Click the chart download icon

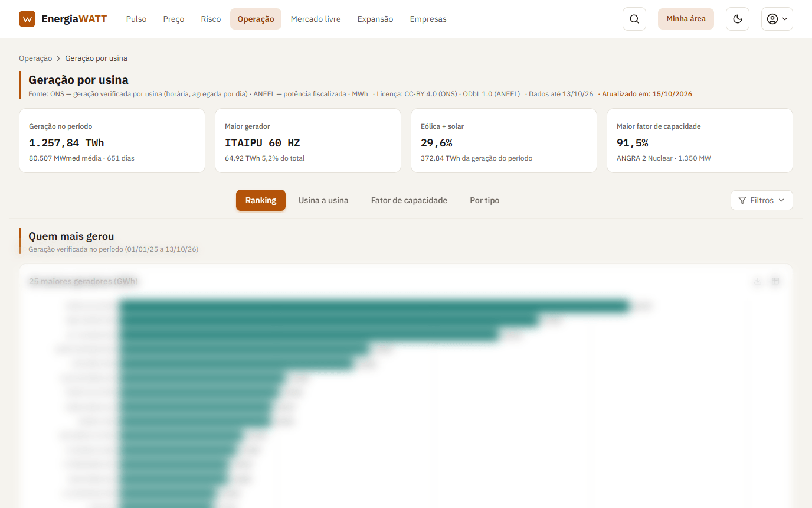pos(758,281)
